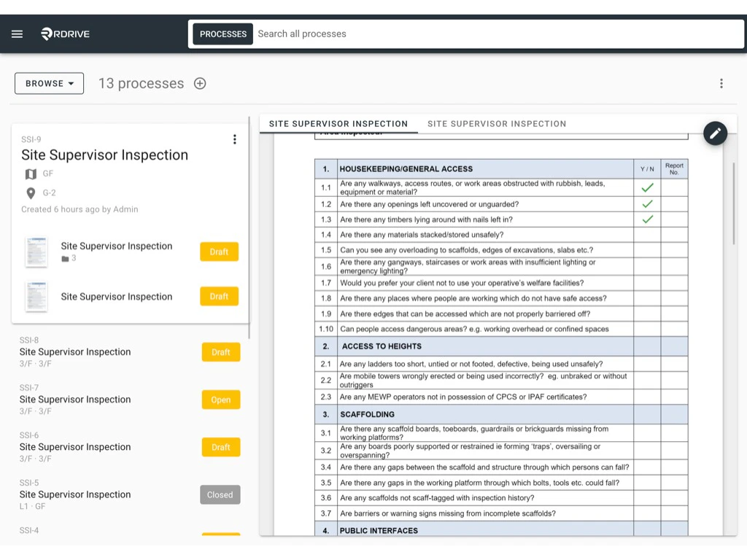Click the SSI-4 process label

tap(29, 531)
